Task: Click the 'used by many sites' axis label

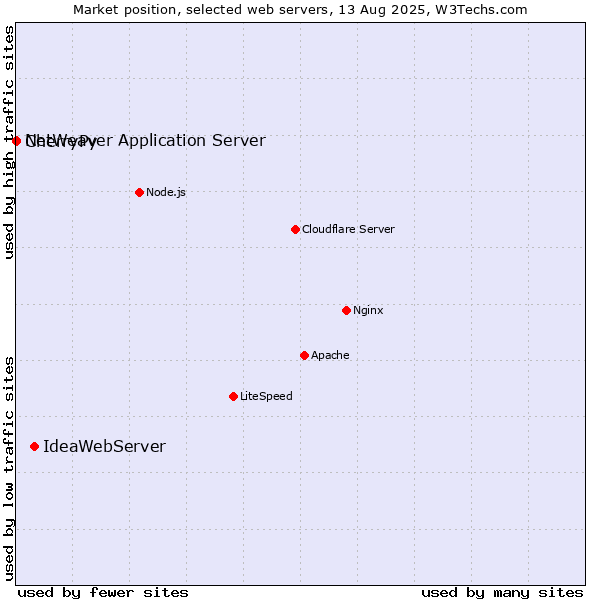Action: pos(502,593)
